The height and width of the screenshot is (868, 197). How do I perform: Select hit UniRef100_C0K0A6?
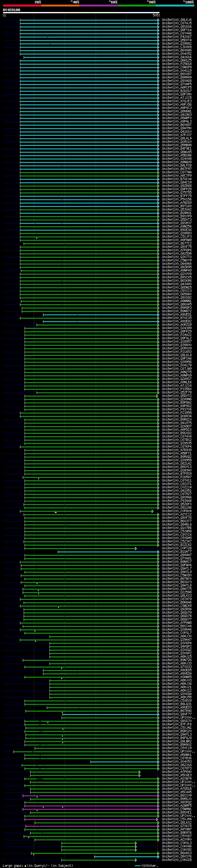point(176,846)
